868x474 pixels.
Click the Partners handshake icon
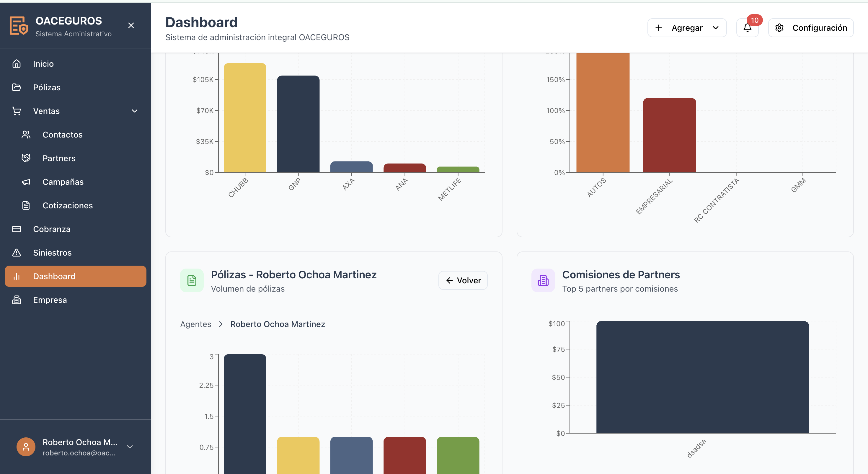[26, 158]
